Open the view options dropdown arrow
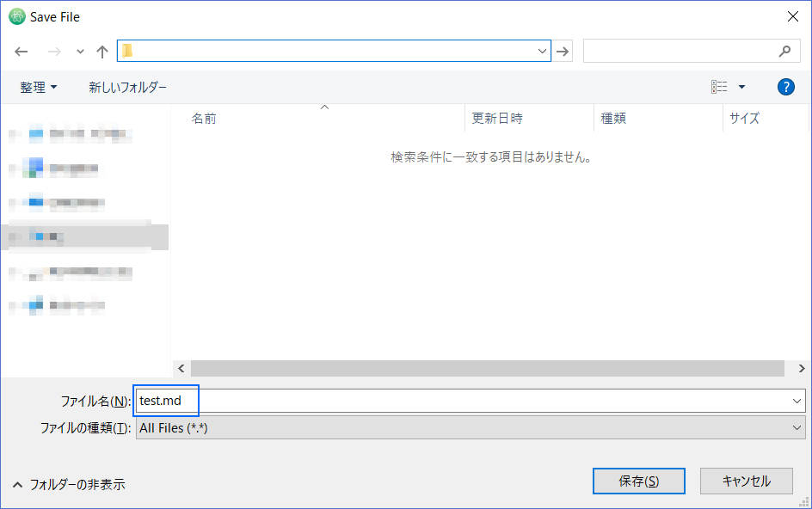Screen dimensions: 812x509 [740, 86]
